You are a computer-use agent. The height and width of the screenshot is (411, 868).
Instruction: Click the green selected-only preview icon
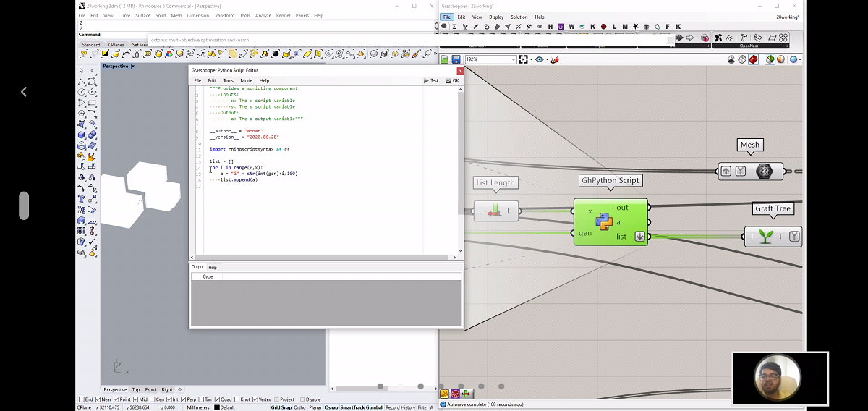click(770, 59)
